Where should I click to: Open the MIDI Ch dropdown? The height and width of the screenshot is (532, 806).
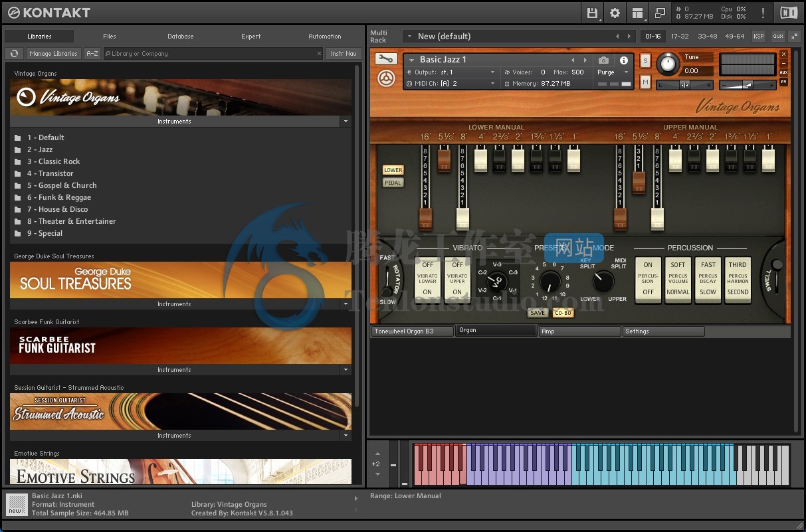[451, 84]
